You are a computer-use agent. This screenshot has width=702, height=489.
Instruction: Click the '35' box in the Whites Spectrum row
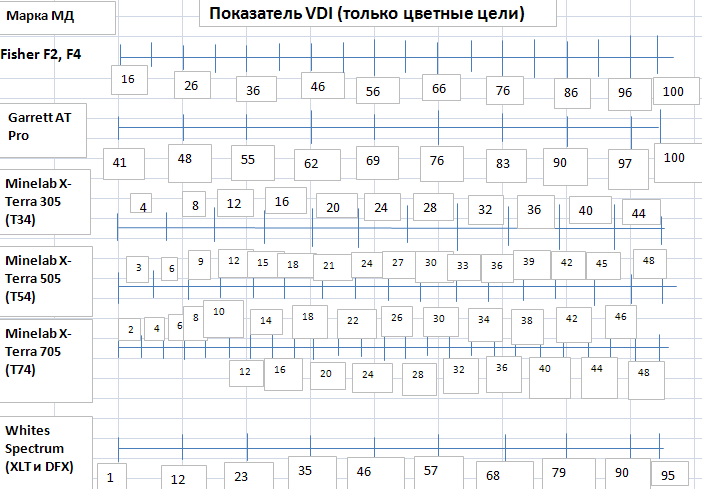pyautogui.click(x=312, y=473)
